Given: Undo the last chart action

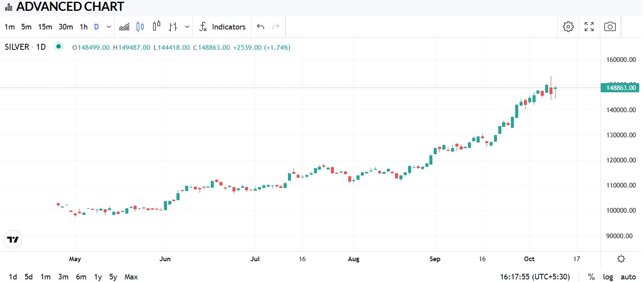Looking at the screenshot, I should [x=261, y=27].
